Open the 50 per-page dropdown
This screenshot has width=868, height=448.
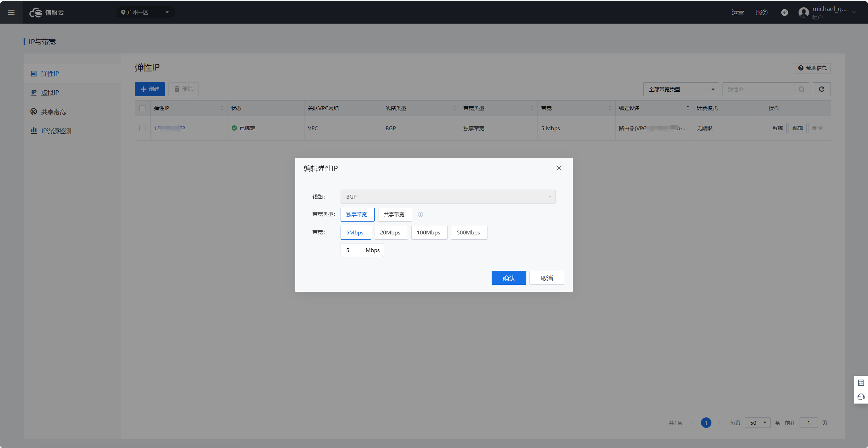[757, 423]
